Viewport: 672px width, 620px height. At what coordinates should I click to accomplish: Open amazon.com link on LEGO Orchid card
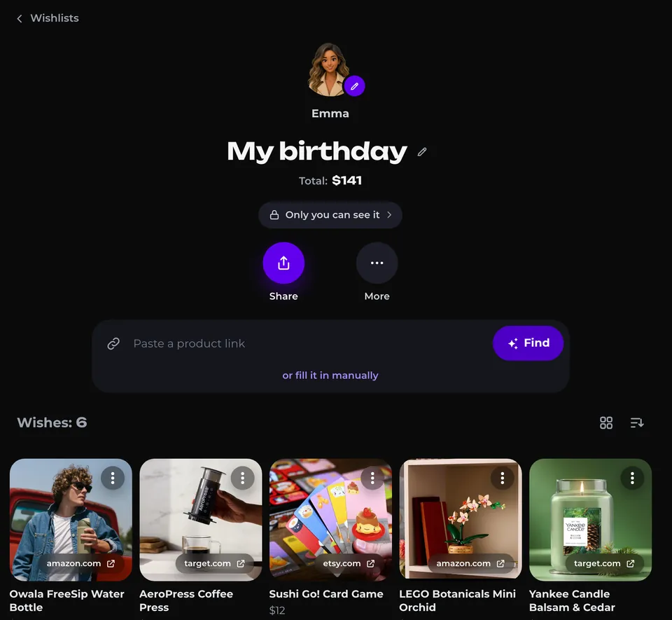point(470,563)
